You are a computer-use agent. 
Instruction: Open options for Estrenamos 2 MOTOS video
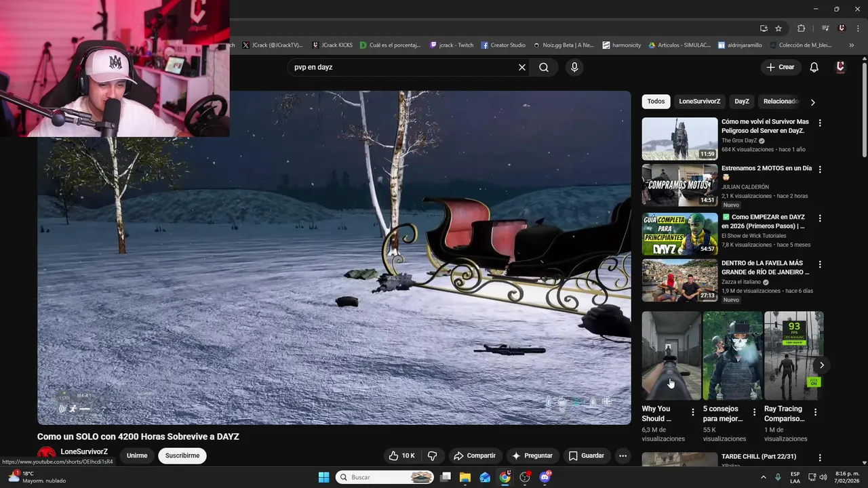pyautogui.click(x=820, y=169)
